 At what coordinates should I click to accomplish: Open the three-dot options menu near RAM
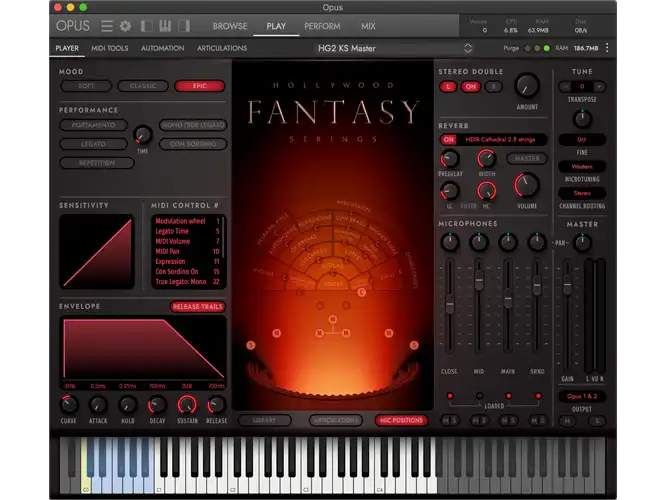point(607,48)
